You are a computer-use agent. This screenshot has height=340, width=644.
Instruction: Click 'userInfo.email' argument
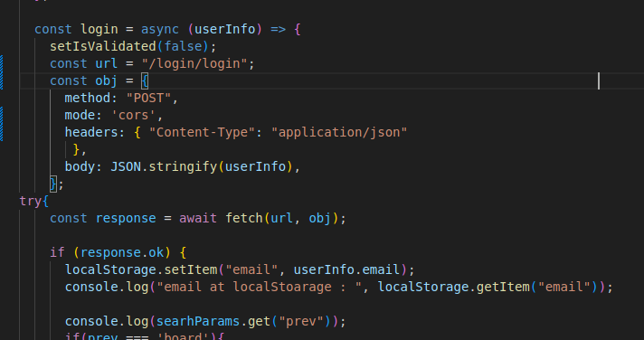[346, 269]
